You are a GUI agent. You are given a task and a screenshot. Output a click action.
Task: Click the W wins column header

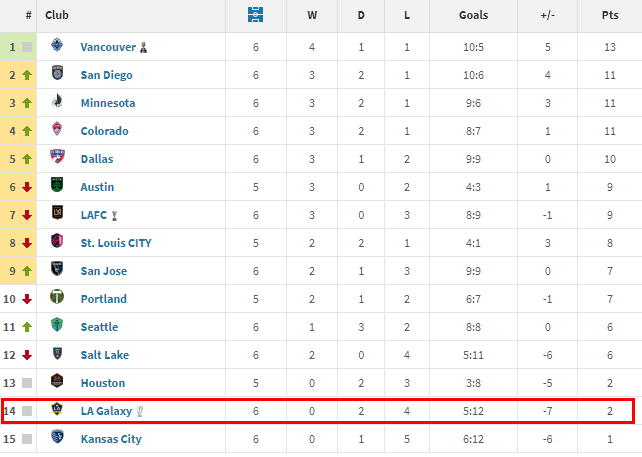coord(312,15)
